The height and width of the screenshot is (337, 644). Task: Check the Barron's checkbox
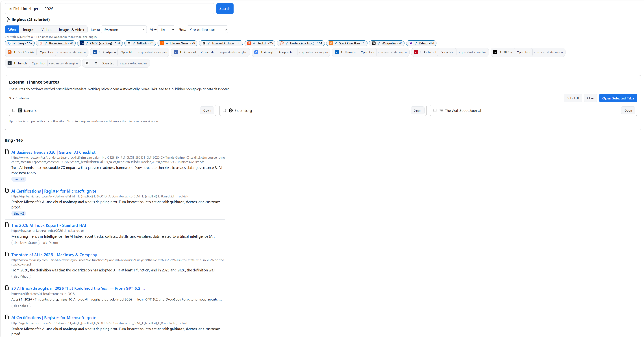(x=14, y=110)
